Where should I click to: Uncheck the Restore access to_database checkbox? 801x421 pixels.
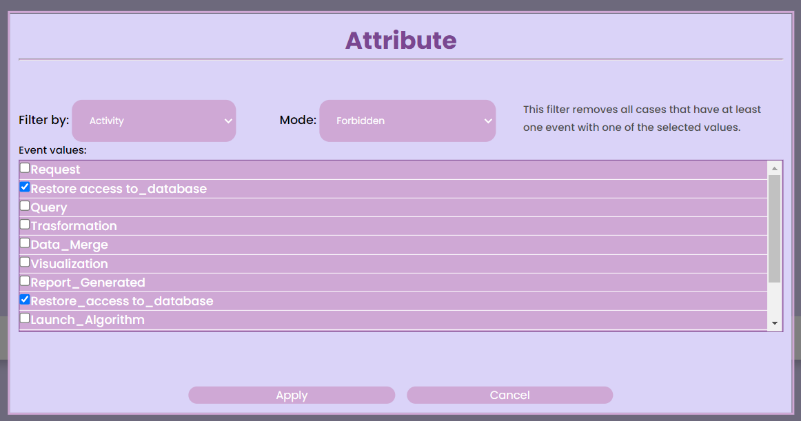pyautogui.click(x=25, y=187)
